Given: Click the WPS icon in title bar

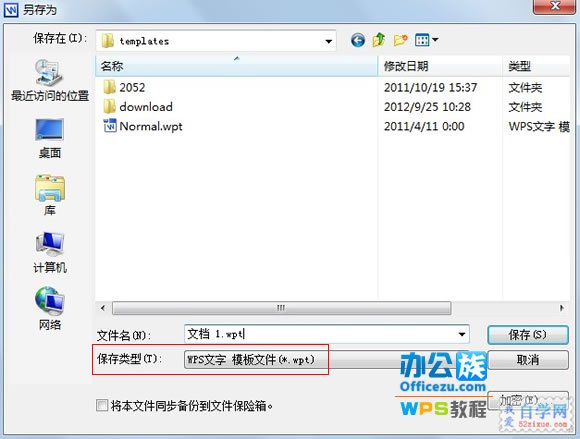Looking at the screenshot, I should (11, 10).
